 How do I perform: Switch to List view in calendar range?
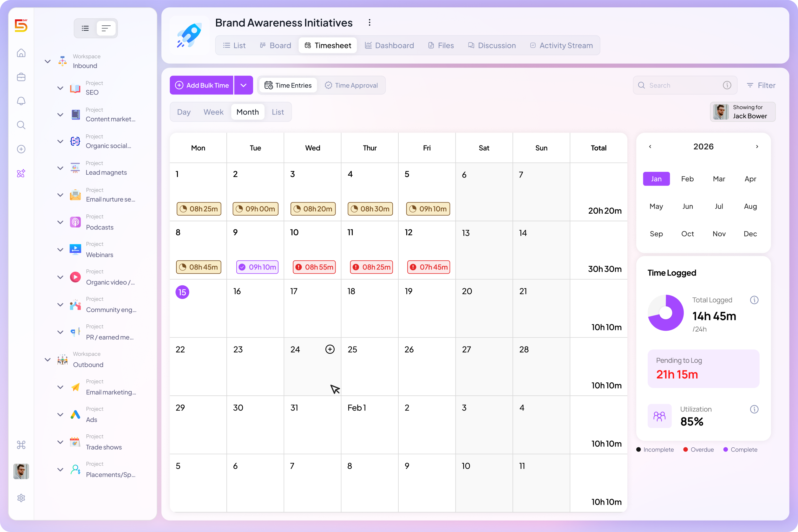click(278, 112)
